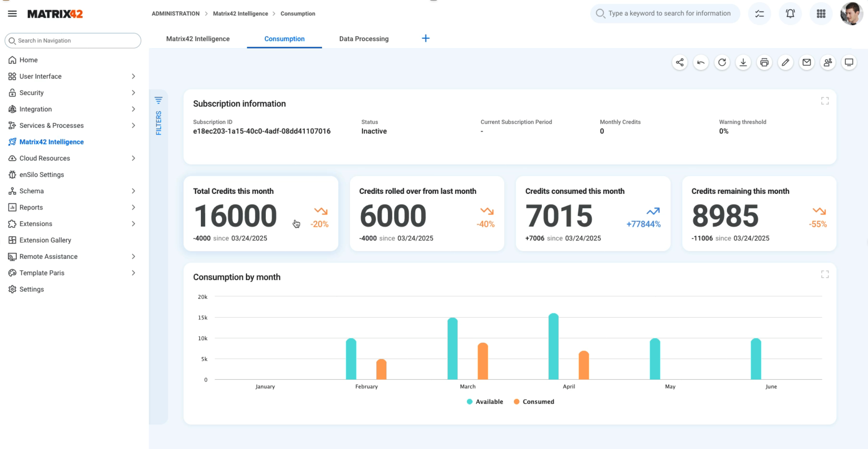Click the user sharing people icon
Viewport: 868px width, 449px height.
pyautogui.click(x=828, y=62)
